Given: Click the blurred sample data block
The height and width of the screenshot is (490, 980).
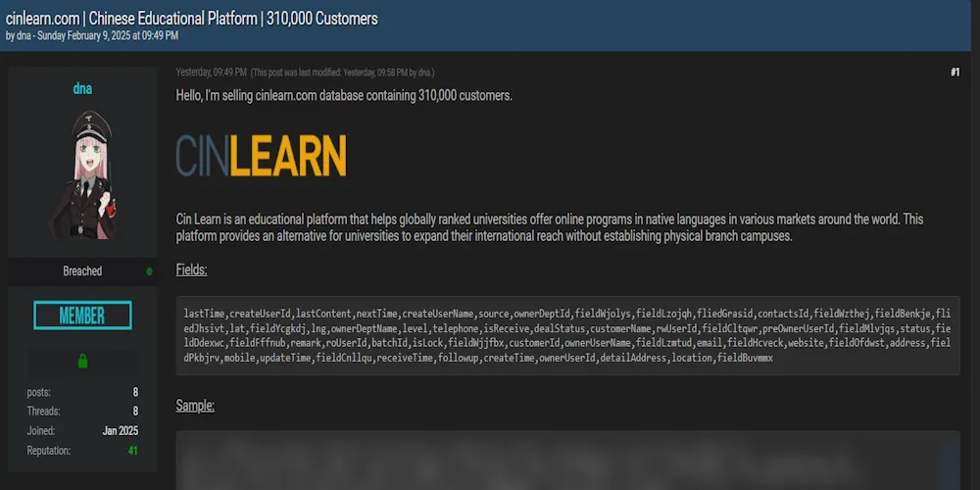Looking at the screenshot, I should coord(567,460).
